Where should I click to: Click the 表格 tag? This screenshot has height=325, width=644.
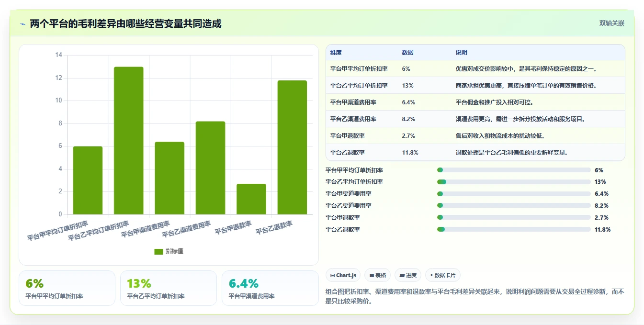pos(377,275)
